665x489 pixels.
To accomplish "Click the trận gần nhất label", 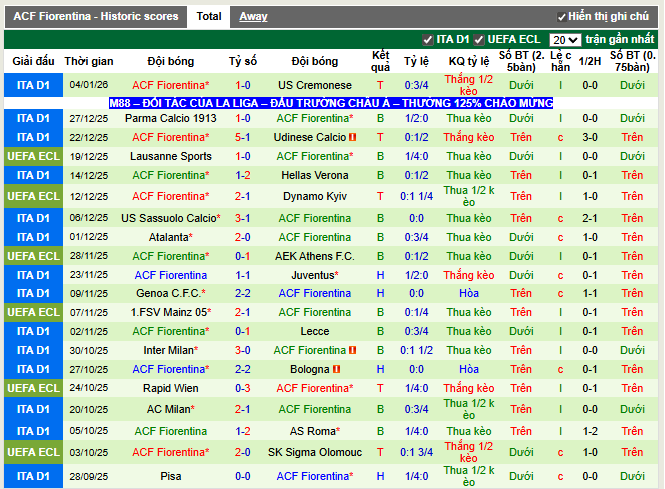I will point(620,39).
